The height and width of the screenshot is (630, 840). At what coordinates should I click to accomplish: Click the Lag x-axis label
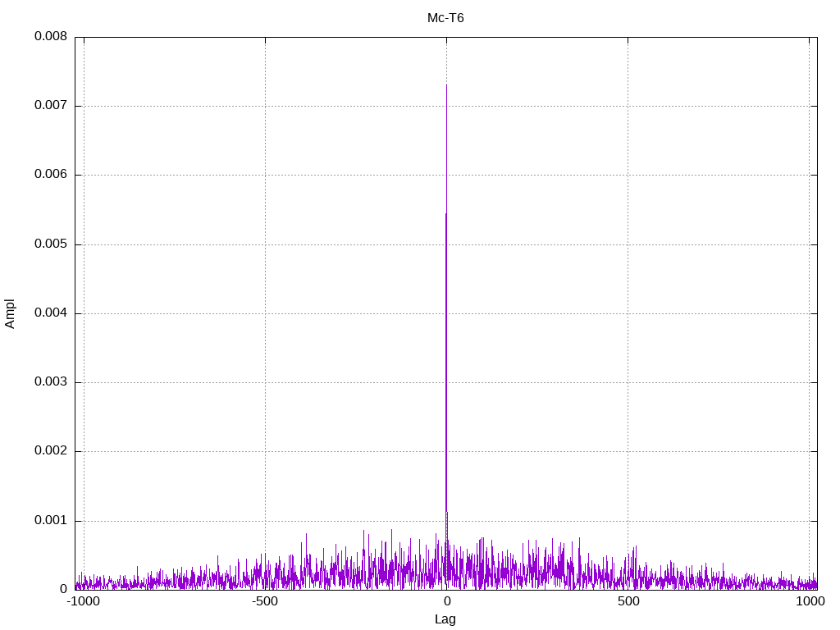(x=445, y=619)
